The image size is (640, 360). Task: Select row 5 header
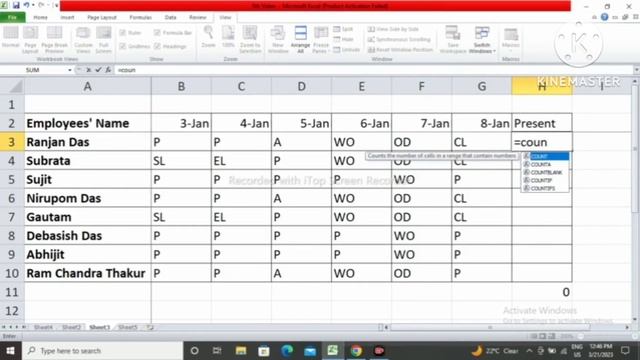coord(11,180)
